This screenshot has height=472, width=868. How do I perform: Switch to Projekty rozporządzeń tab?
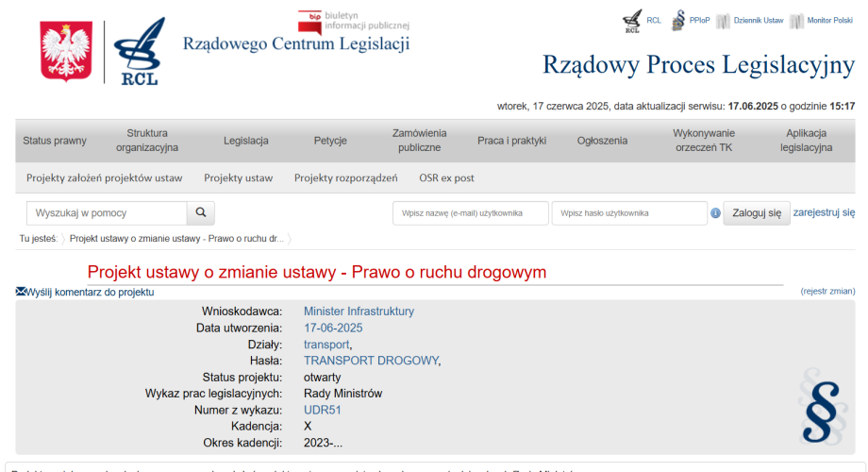[x=345, y=177]
